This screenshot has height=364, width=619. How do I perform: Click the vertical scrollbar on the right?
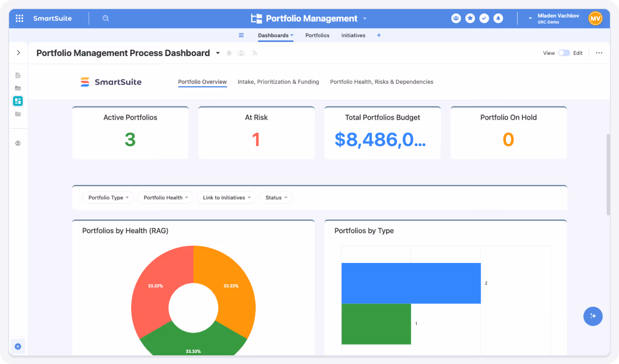608,173
